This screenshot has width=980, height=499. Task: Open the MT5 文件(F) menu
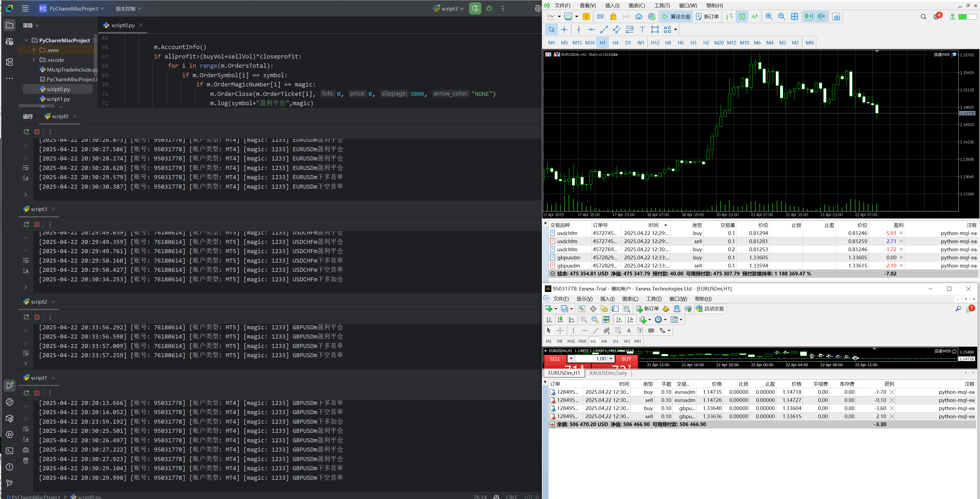point(563,5)
